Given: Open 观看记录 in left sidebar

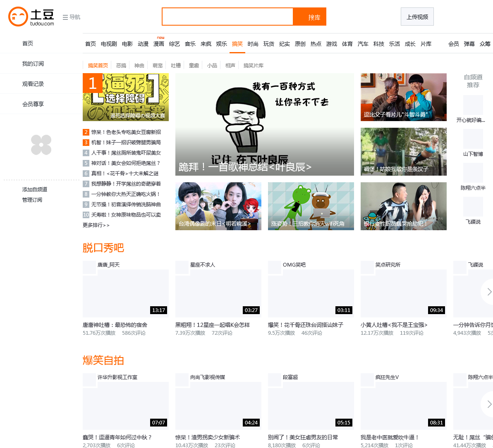Looking at the screenshot, I should pyautogui.click(x=33, y=84).
